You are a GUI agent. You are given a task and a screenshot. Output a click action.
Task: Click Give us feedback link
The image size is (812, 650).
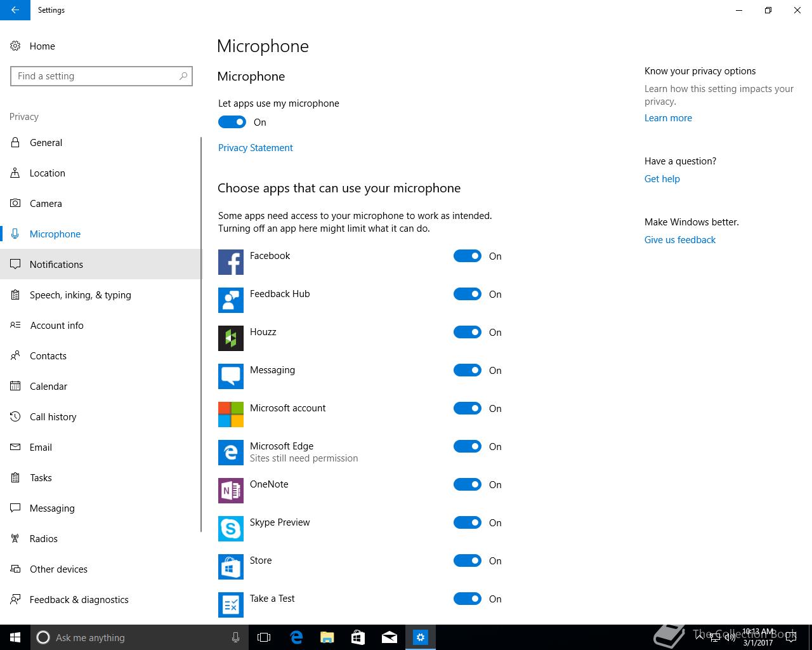tap(680, 239)
